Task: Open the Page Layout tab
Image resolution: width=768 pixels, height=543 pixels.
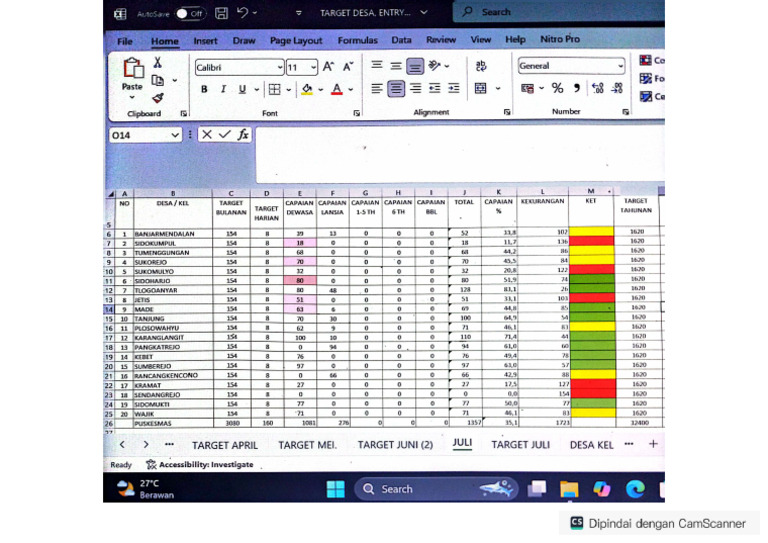Action: pyautogui.click(x=296, y=41)
